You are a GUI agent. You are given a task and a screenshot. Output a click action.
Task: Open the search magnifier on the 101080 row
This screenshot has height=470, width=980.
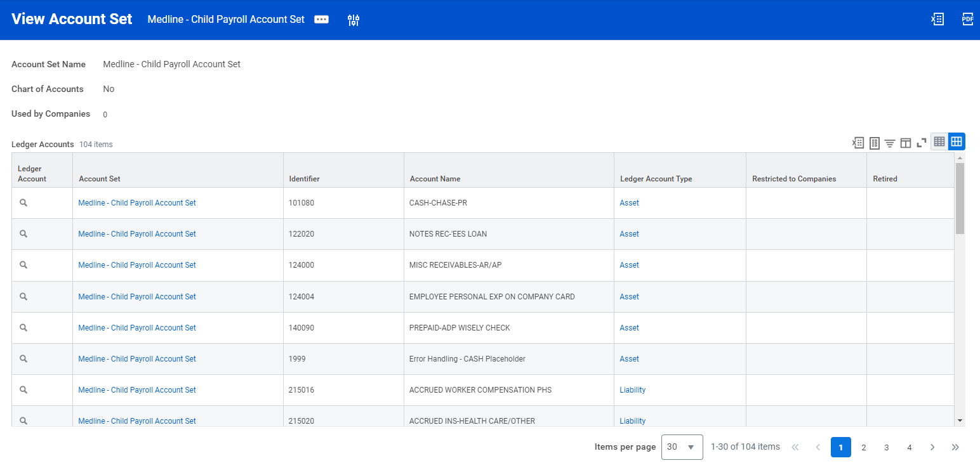pyautogui.click(x=23, y=202)
